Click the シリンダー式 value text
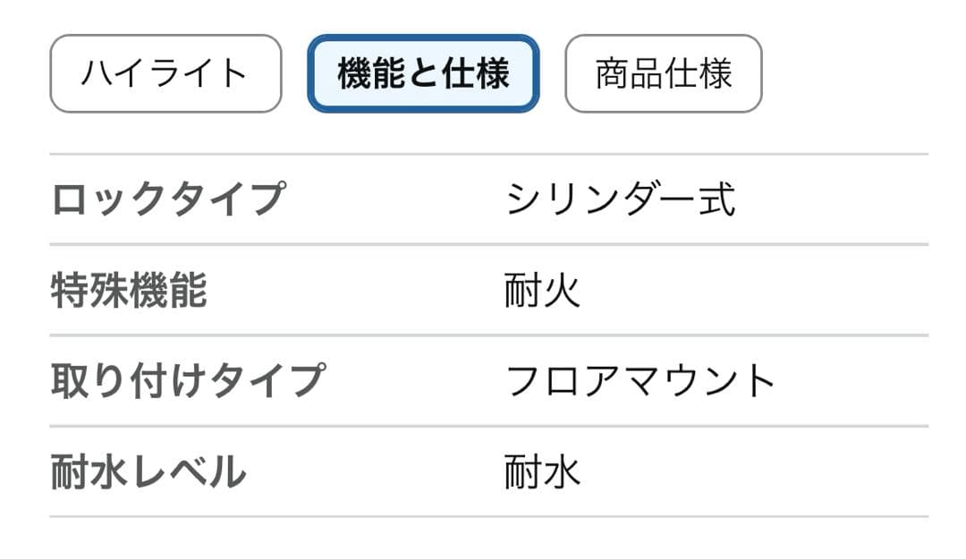966x560 pixels. pyautogui.click(x=621, y=199)
